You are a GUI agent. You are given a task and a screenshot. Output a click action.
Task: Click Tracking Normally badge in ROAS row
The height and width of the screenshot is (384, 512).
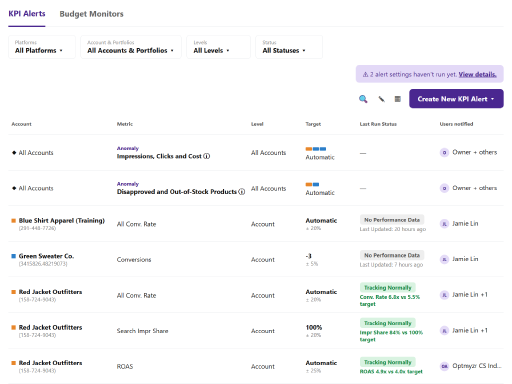(388, 362)
